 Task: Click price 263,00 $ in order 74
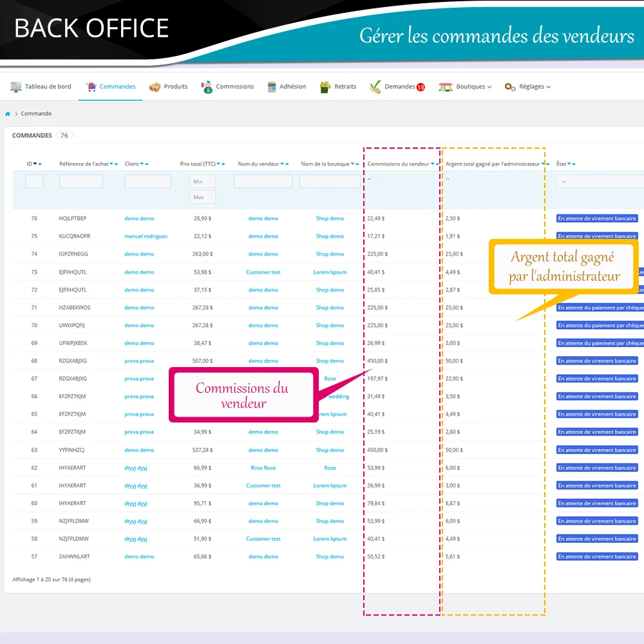202,254
